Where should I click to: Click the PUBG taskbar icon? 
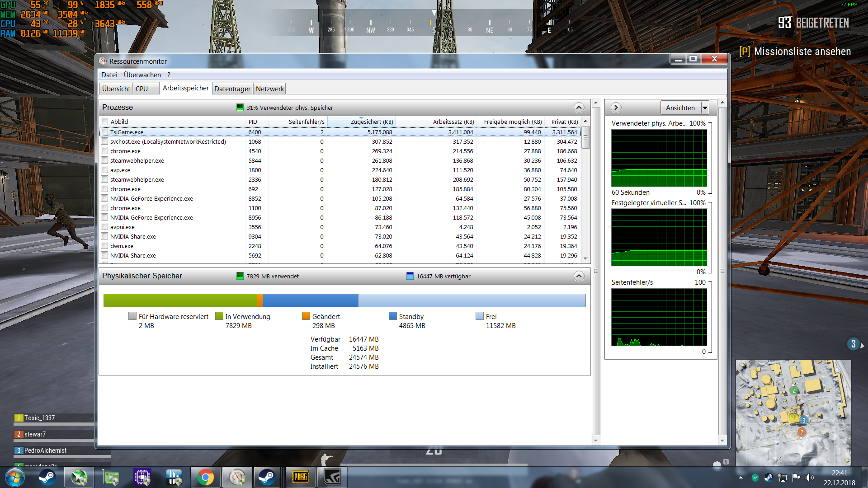pos(301,477)
